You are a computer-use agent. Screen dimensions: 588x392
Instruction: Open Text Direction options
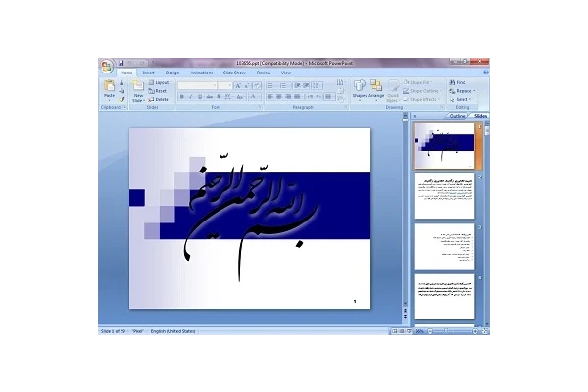341,83
